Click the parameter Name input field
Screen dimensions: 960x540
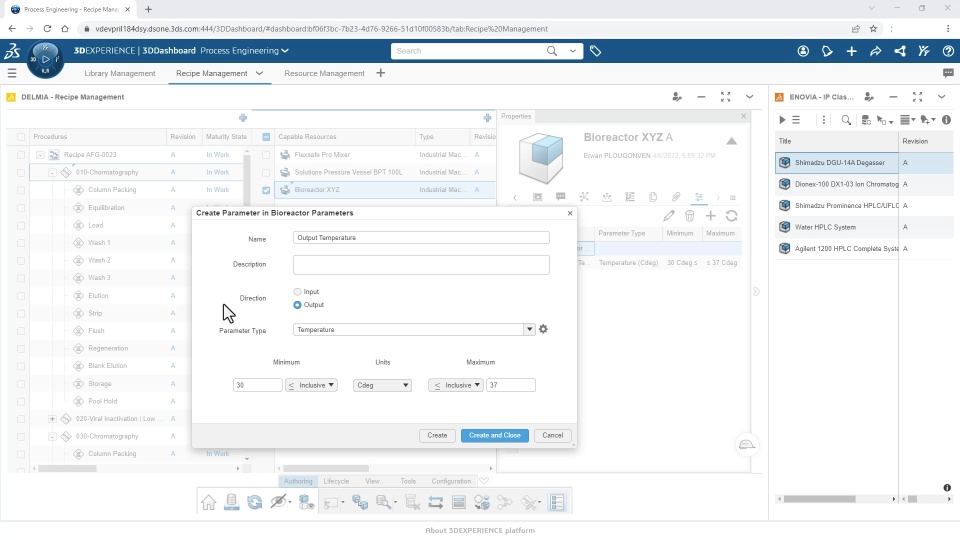click(x=421, y=238)
